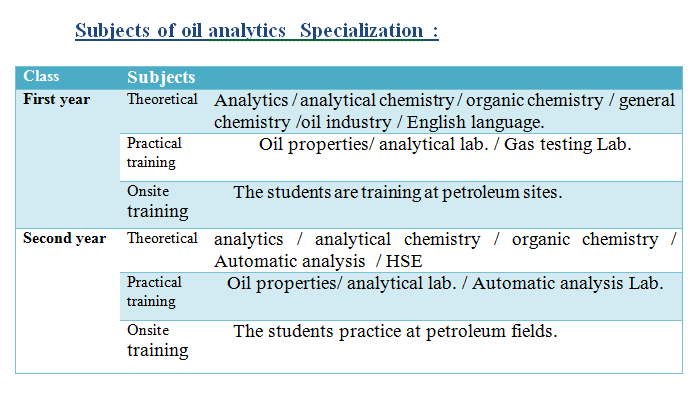Image resolution: width=699 pixels, height=397 pixels.
Task: Click the 'Class' column header
Action: click(x=41, y=76)
